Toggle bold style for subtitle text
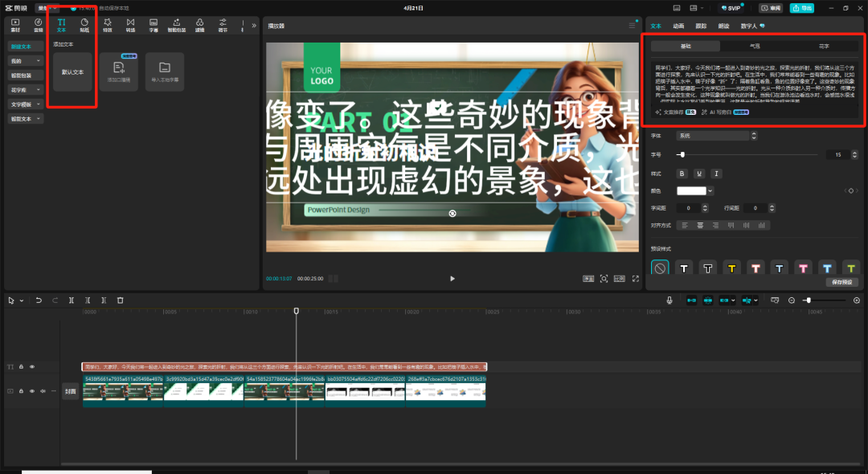Viewport: 868px width, 474px height. pos(682,174)
